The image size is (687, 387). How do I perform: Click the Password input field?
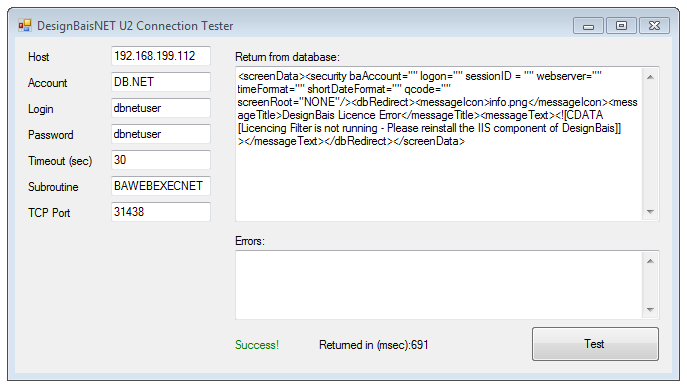(x=161, y=134)
